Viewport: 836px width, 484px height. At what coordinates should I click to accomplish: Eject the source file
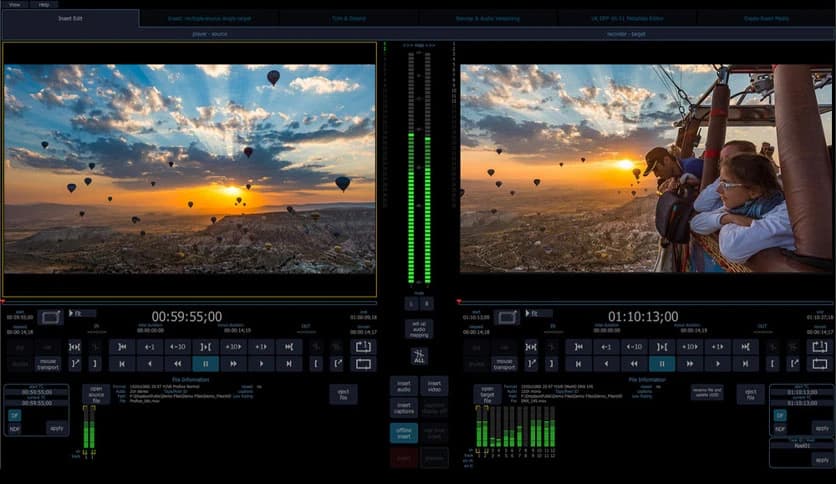[x=343, y=394]
